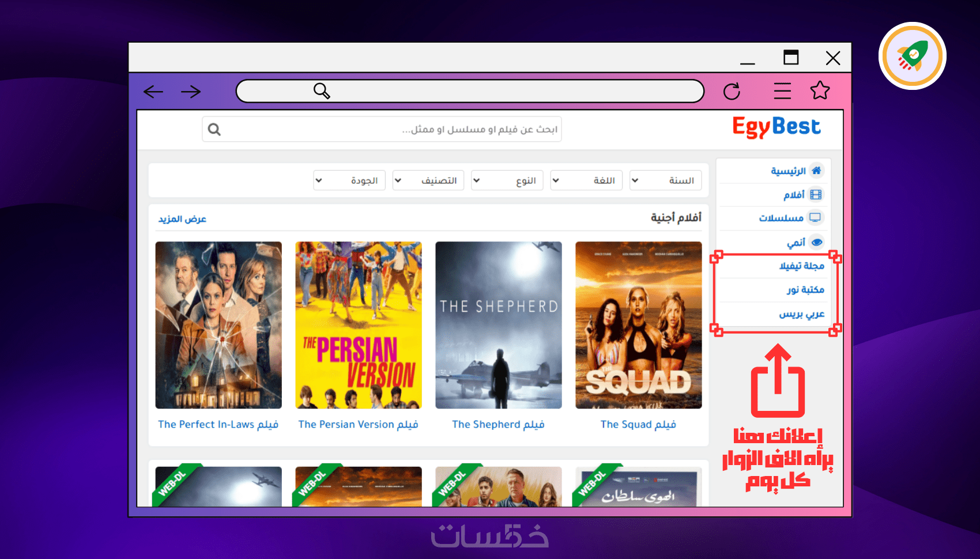Click the browser address bar
Screen dimensions: 980x559
pyautogui.click(x=470, y=91)
